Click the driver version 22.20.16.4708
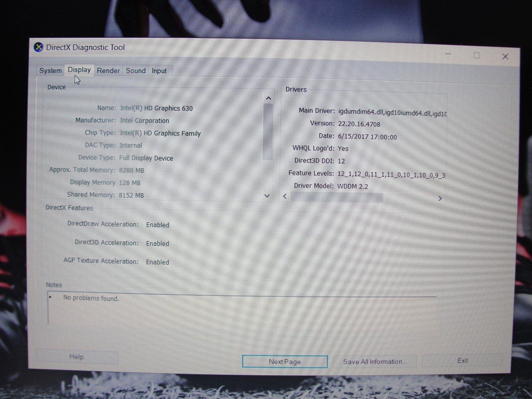Screen dimensions: 532x399 coord(359,124)
